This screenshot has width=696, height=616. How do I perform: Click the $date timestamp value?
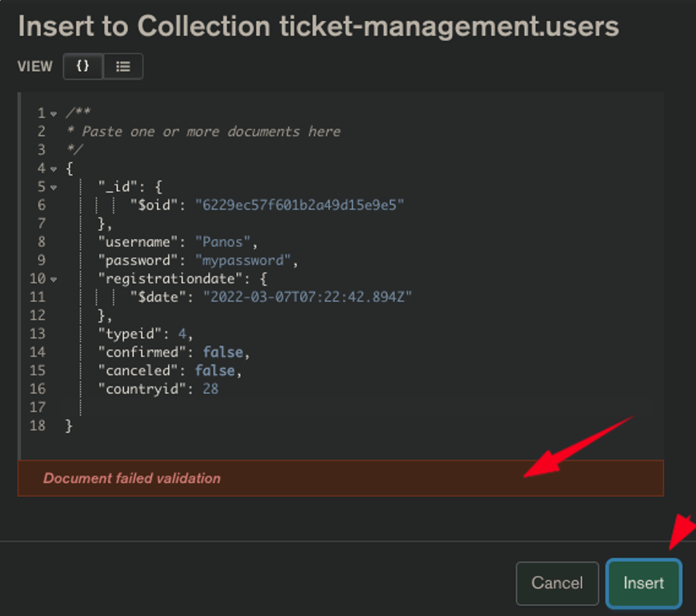click(x=307, y=297)
